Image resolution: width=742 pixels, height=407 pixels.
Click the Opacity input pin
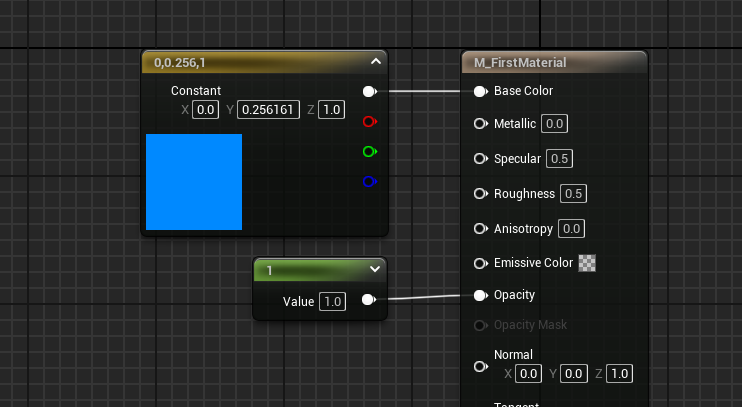(x=480, y=295)
